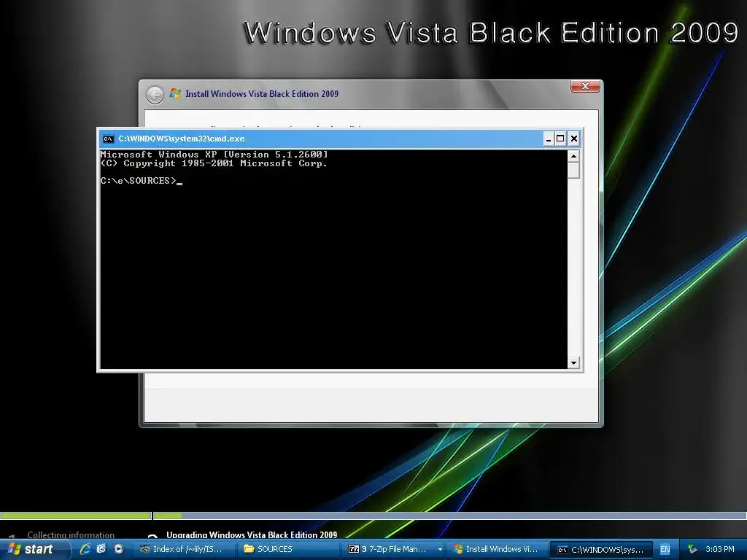This screenshot has height=560, width=747.
Task: Minimize the cmd.exe window
Action: tap(549, 139)
